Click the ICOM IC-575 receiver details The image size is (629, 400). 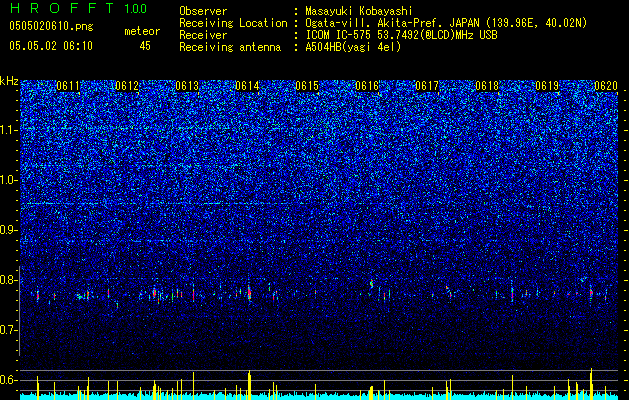401,35
